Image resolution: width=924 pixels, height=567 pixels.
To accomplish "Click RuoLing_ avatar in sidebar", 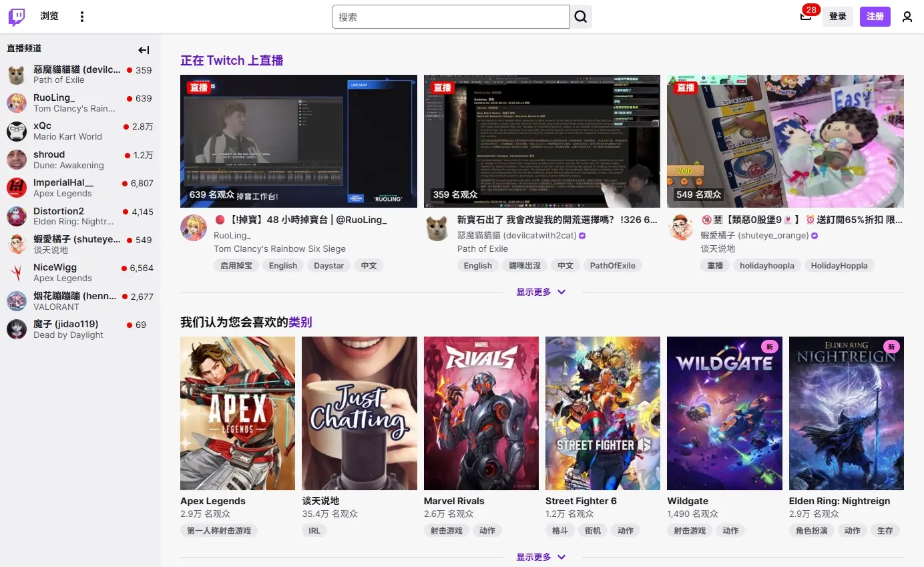I will pyautogui.click(x=17, y=103).
